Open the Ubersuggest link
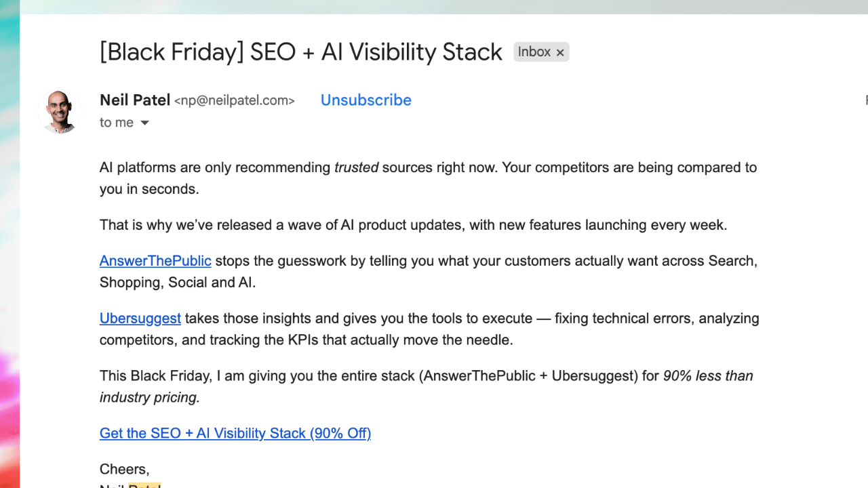Viewport: 868px width, 488px height. pyautogui.click(x=140, y=319)
